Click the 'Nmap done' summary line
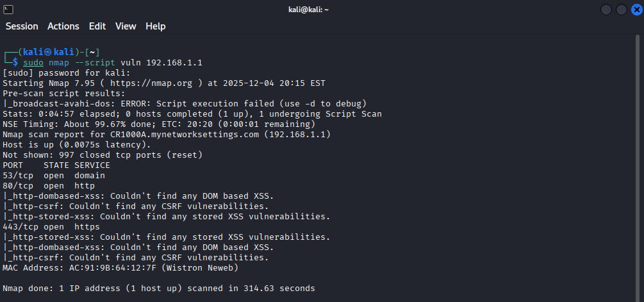This screenshot has width=644, height=302. 159,289
